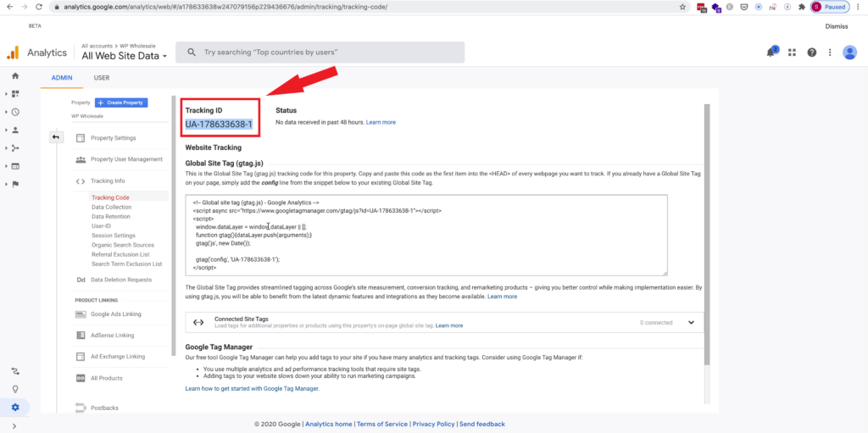Expand the Conversions arrow in sidebar

pos(6,184)
